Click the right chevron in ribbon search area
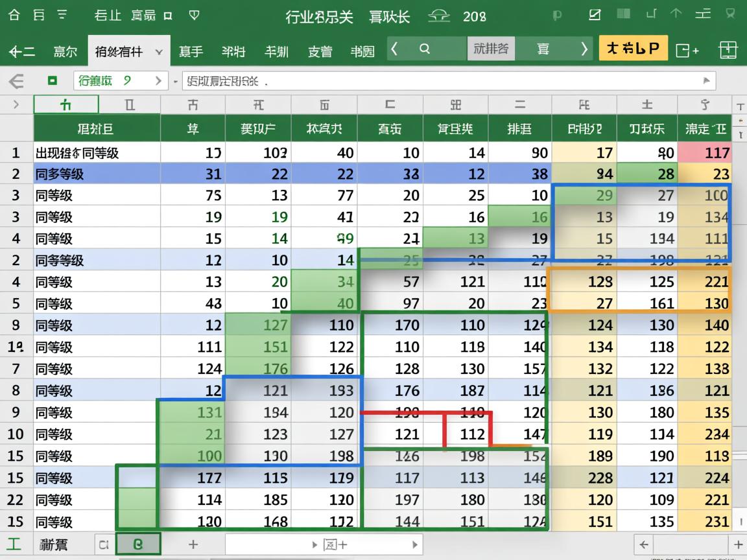This screenshot has width=747, height=560. pyautogui.click(x=584, y=49)
